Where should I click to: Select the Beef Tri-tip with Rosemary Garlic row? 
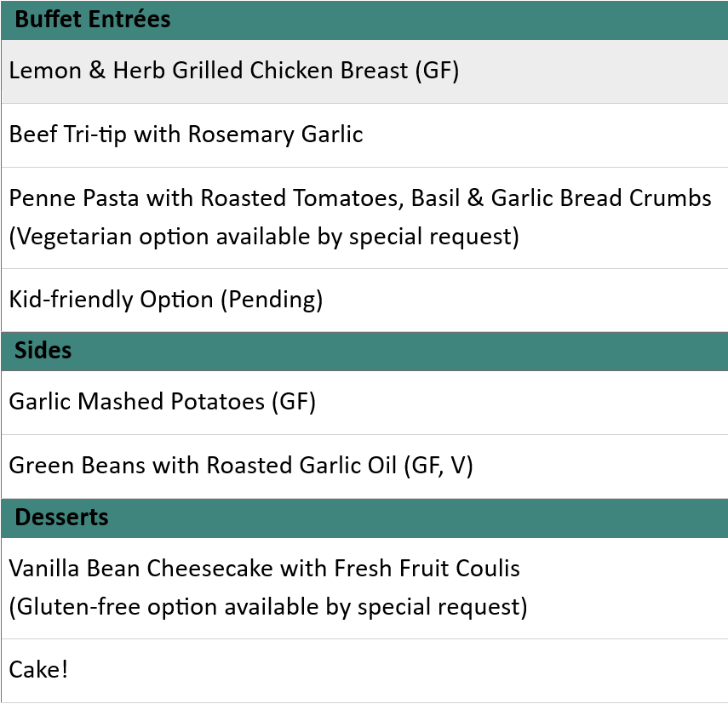pos(364,135)
